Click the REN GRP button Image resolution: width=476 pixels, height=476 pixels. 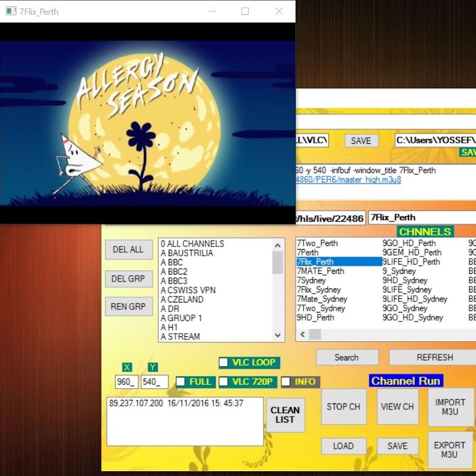[x=127, y=307]
